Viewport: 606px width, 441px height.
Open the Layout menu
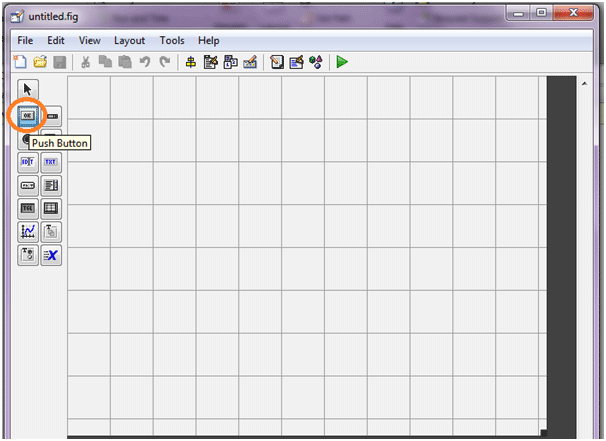coord(129,40)
